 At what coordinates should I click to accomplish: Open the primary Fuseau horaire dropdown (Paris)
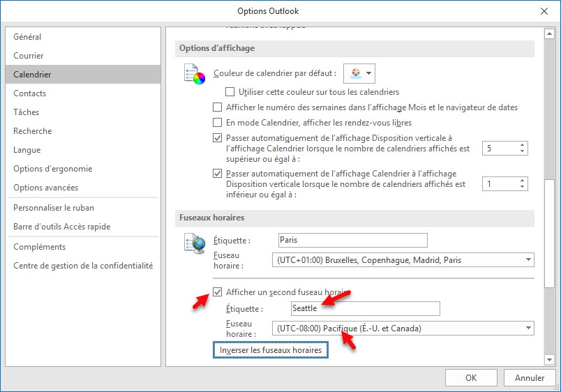click(403, 260)
